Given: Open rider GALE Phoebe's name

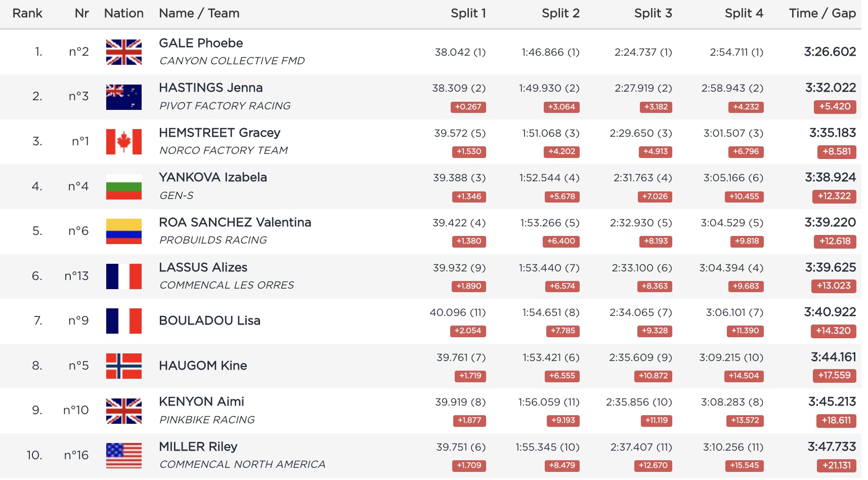Looking at the screenshot, I should [201, 43].
